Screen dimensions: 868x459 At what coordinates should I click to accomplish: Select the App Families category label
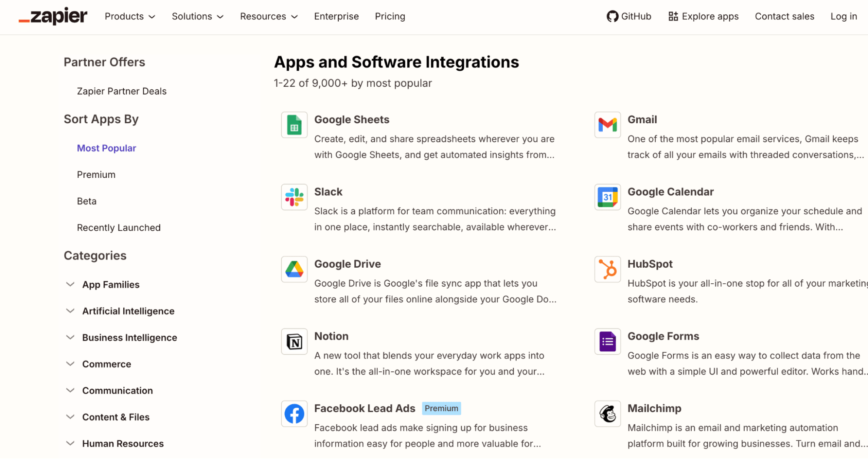111,285
